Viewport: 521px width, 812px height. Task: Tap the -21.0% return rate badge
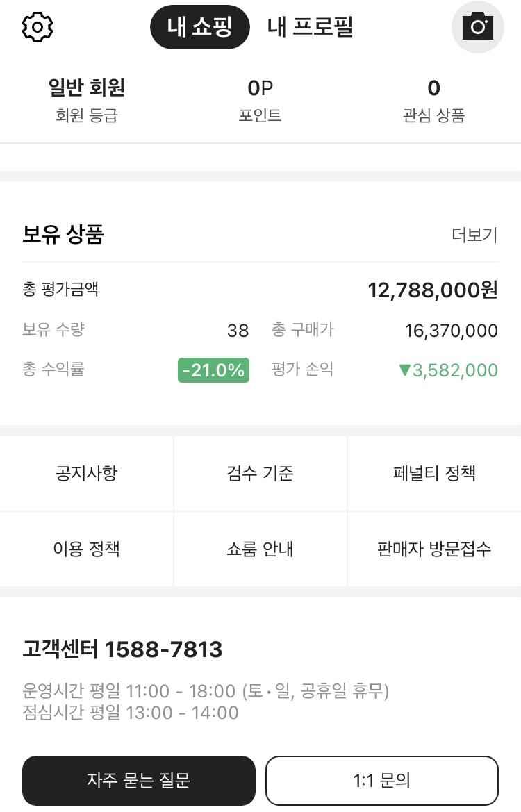coord(213,370)
